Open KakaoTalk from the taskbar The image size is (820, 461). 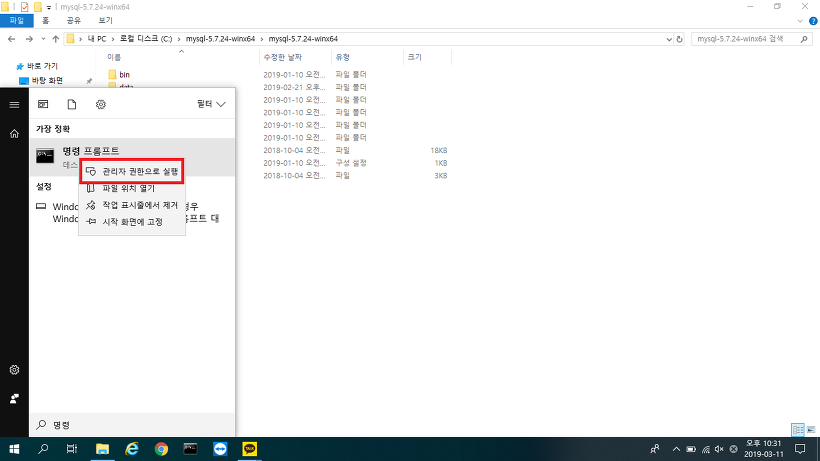[249, 449]
